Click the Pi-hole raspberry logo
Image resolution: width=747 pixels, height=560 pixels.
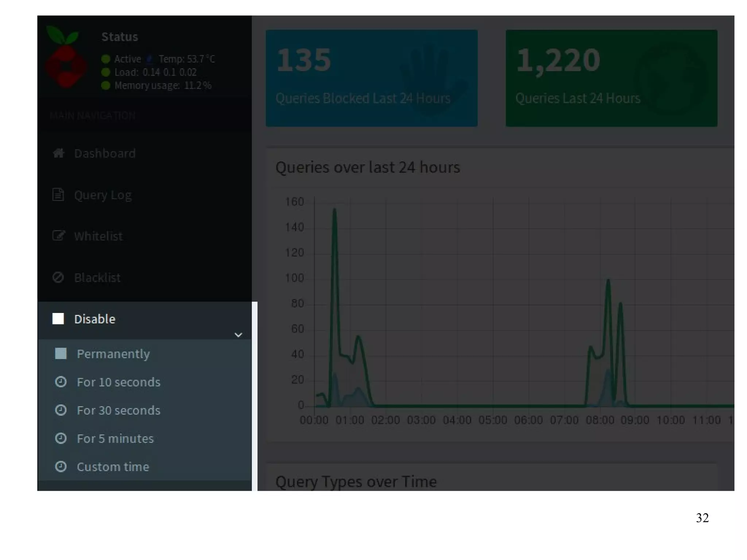point(66,58)
